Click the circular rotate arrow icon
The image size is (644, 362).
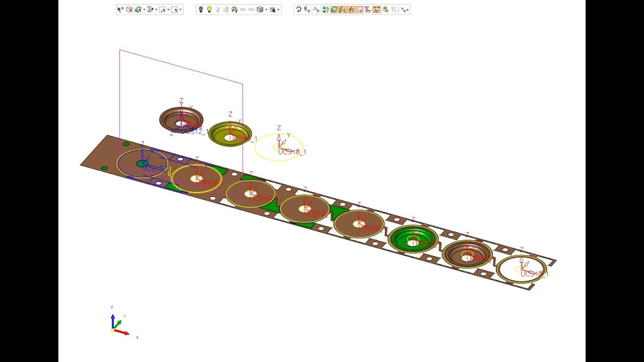(298, 10)
